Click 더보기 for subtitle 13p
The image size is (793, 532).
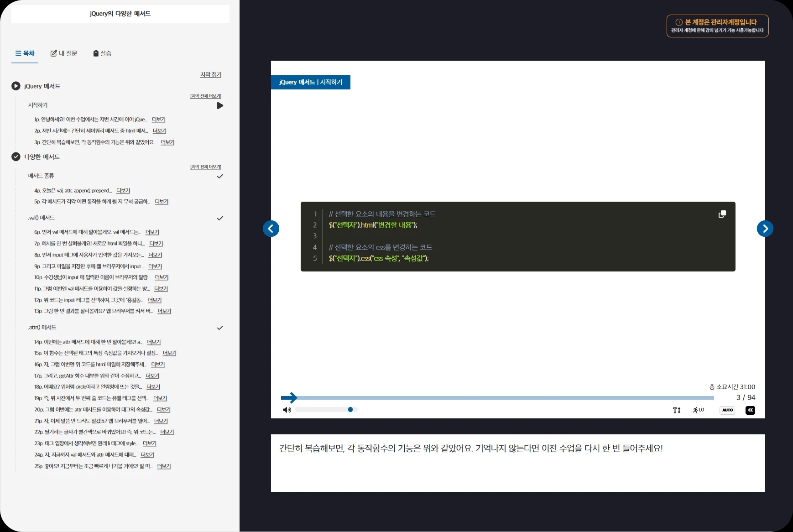pyautogui.click(x=164, y=311)
